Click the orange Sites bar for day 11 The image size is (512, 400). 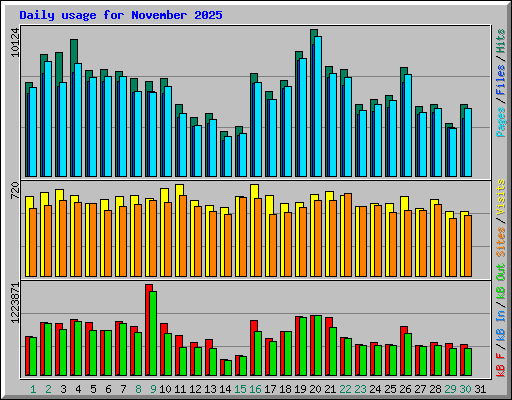(183, 236)
